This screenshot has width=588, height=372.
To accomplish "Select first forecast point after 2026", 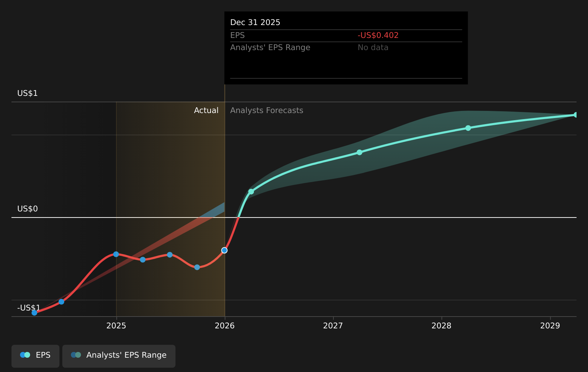I will (251, 192).
